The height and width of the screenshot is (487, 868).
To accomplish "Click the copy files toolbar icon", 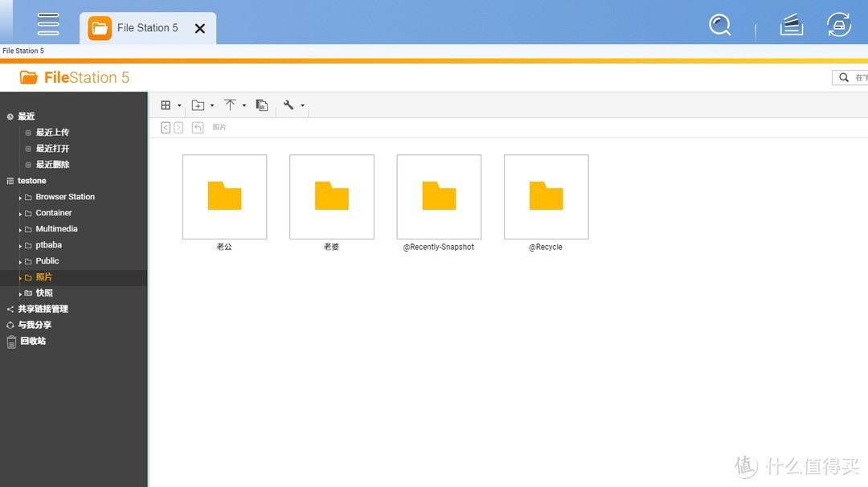I will 261,105.
